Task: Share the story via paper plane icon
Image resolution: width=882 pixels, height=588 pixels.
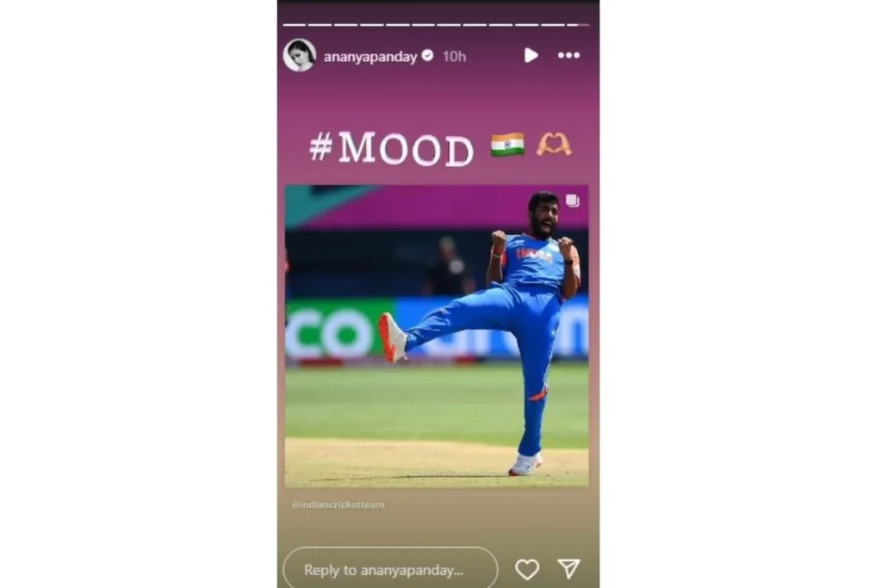Action: click(568, 569)
